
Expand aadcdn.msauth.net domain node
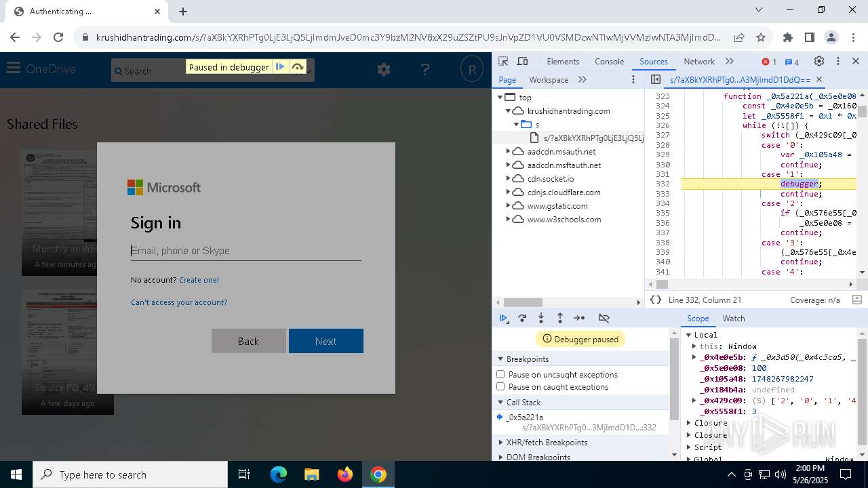508,152
